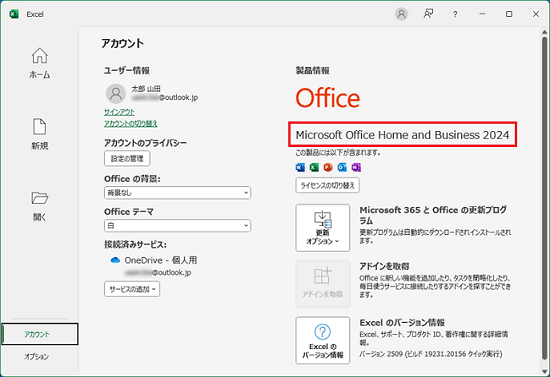Screen dimensions: 550x377
Task: Click the Microsoft 365 と Office の更新プログラム heading
Action: 433,215
